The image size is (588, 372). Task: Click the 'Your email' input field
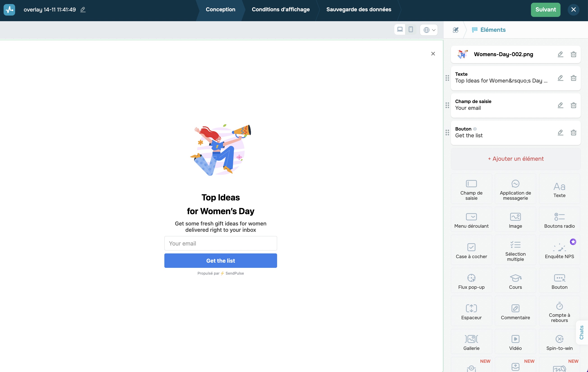[220, 243]
